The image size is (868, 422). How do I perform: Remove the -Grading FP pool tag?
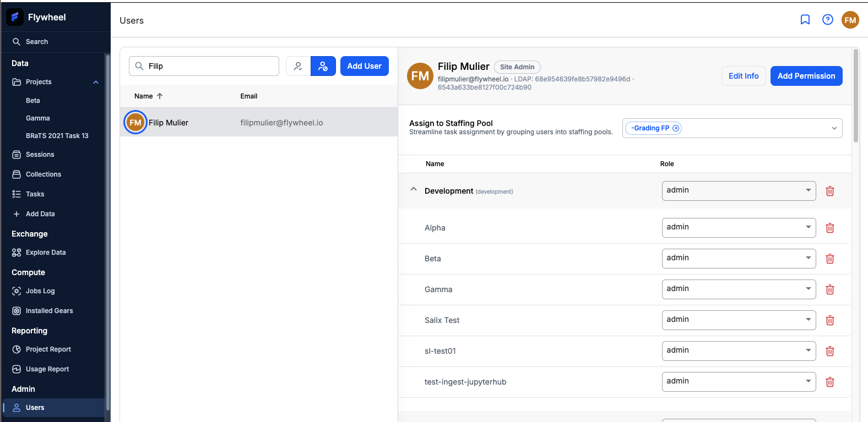[676, 128]
